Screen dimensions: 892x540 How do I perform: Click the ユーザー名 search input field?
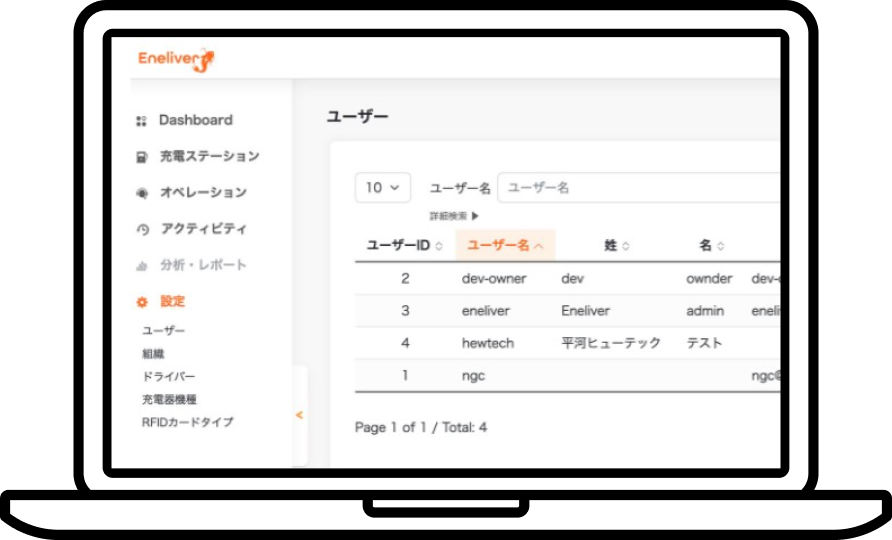click(x=639, y=188)
